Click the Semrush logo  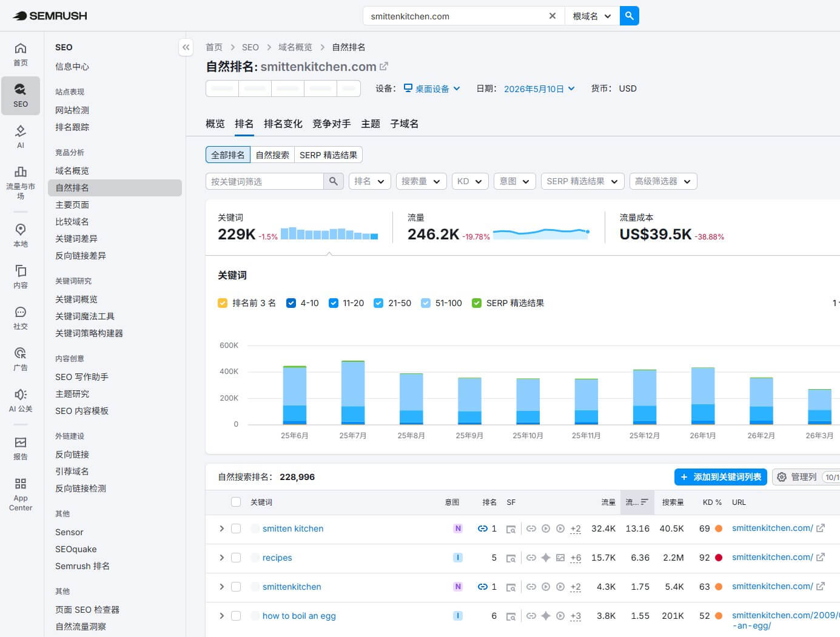click(x=50, y=16)
